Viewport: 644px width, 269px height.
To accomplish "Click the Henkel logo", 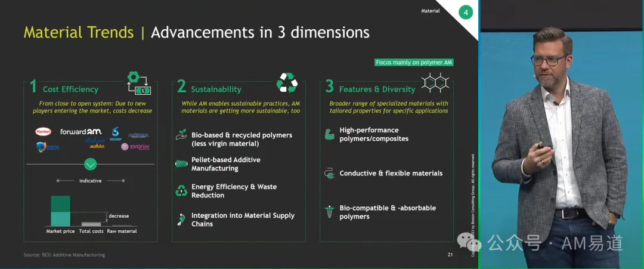I will pyautogui.click(x=43, y=131).
